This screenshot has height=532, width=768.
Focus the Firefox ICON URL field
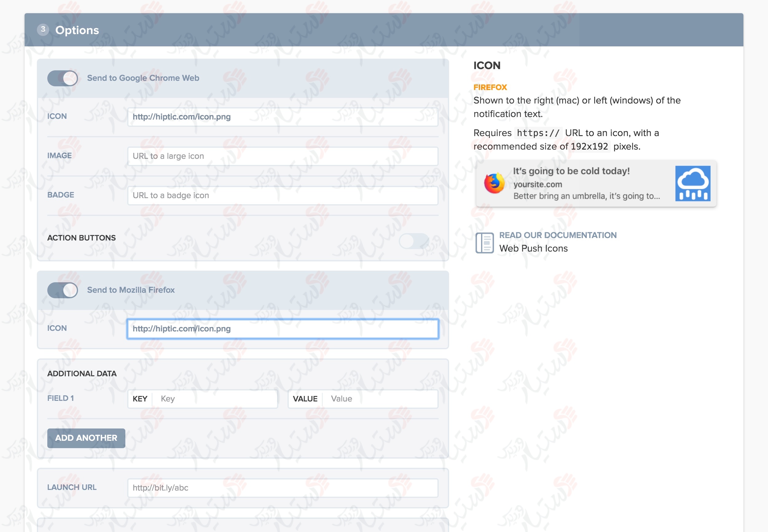click(283, 329)
